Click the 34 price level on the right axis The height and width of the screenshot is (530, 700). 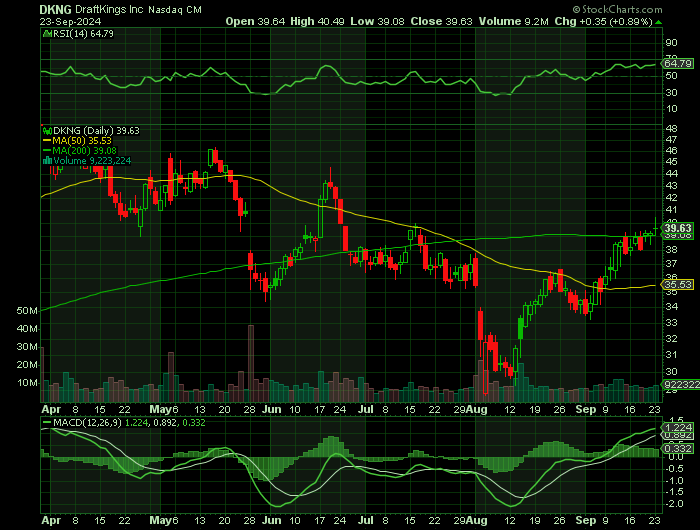671,307
